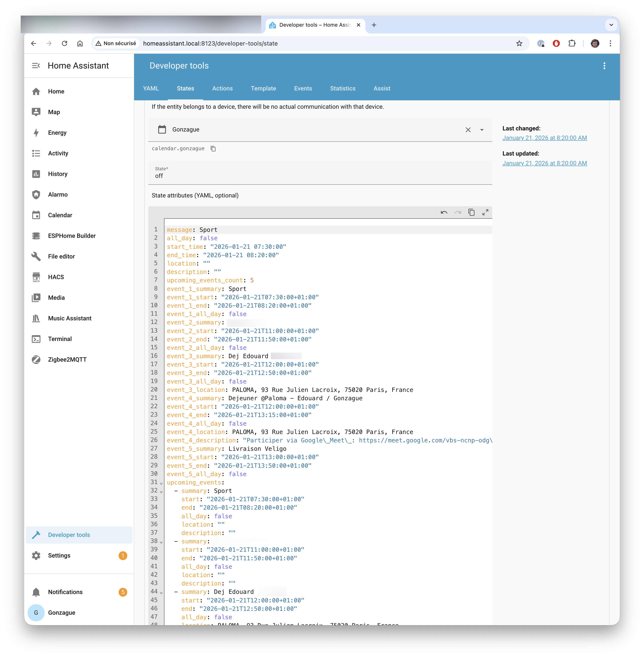Open the Last updated timestamp link
The width and height of the screenshot is (644, 657).
coord(544,163)
